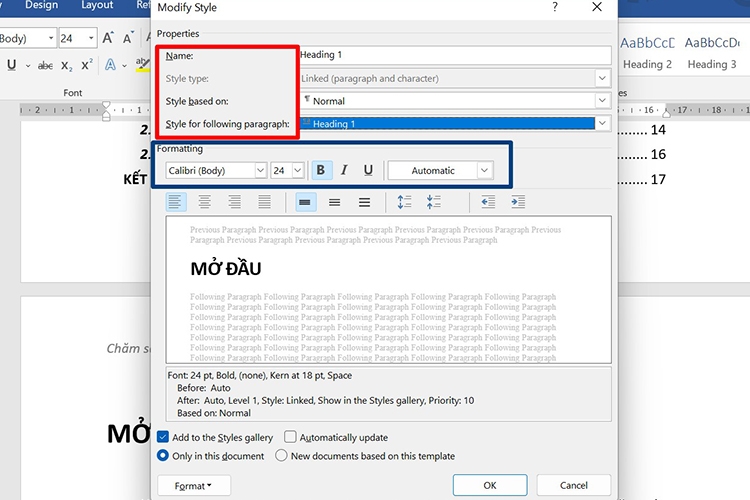Increase indent in the dialog

click(x=518, y=202)
